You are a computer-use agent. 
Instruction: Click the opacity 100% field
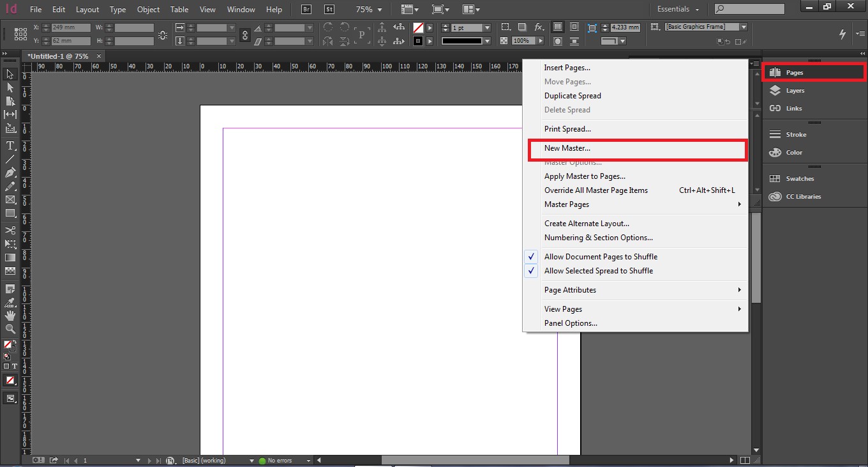pos(522,41)
